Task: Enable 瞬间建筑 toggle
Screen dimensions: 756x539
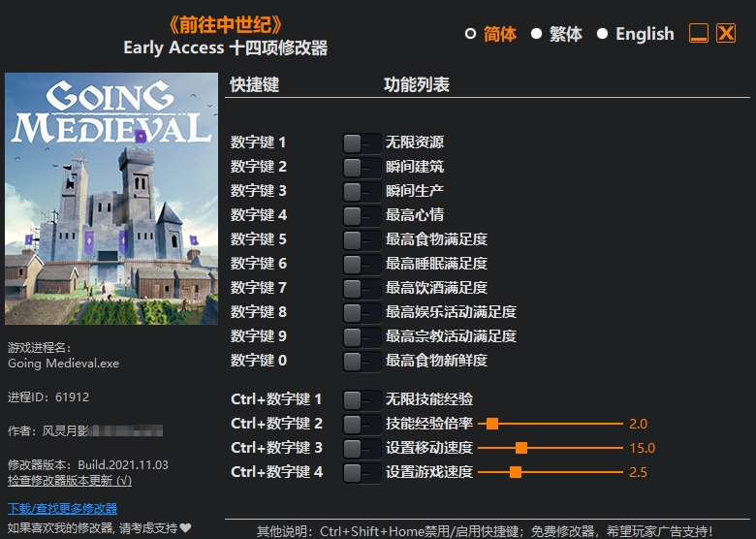Action: 362,168
